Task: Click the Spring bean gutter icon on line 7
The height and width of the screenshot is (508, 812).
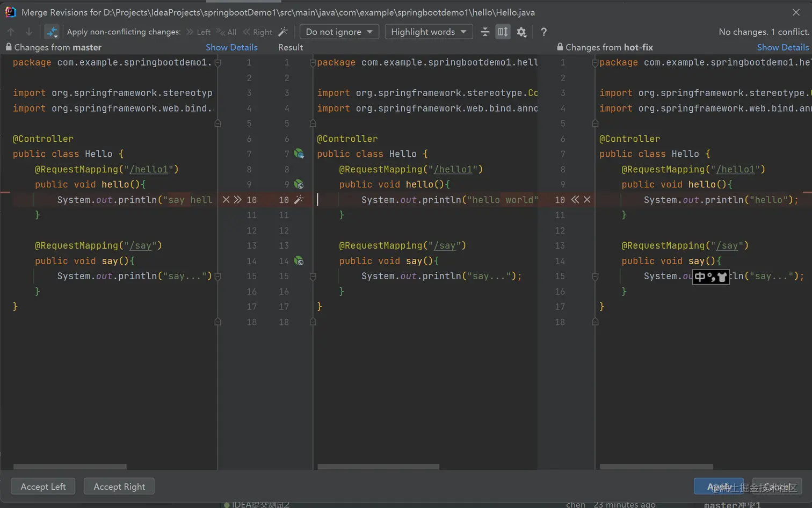Action: [x=299, y=154]
